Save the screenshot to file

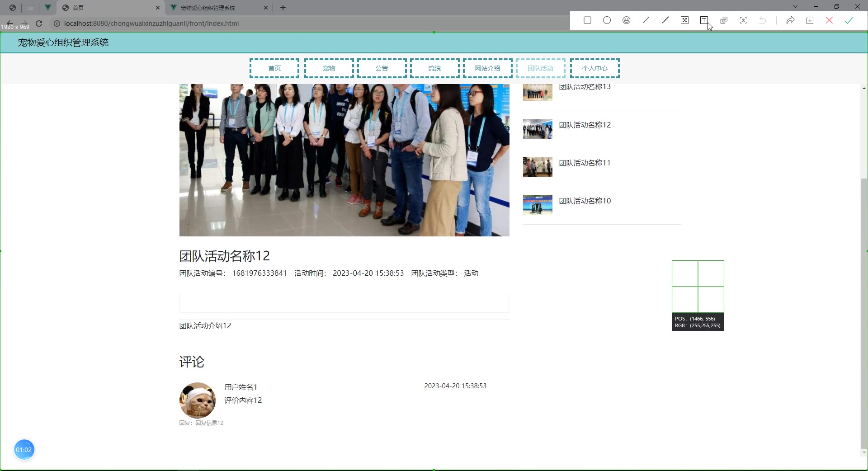pos(810,20)
